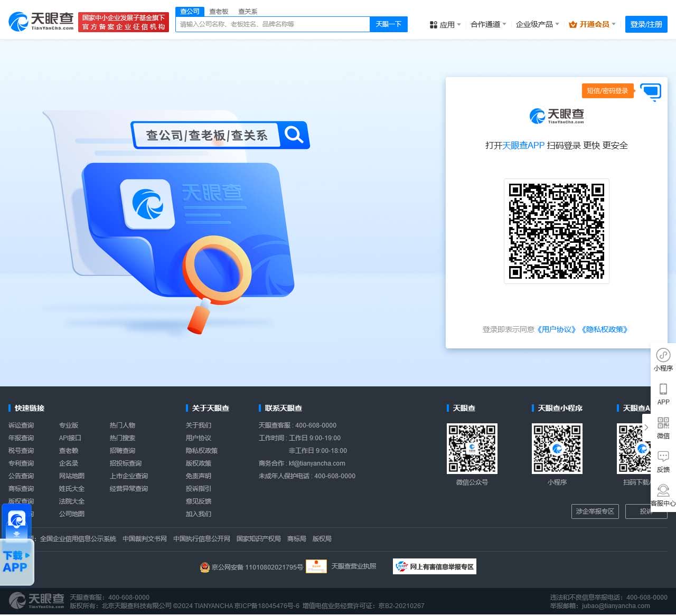The width and height of the screenshot is (676, 616).
Task: Click the 登录/注册 button
Action: tap(646, 24)
